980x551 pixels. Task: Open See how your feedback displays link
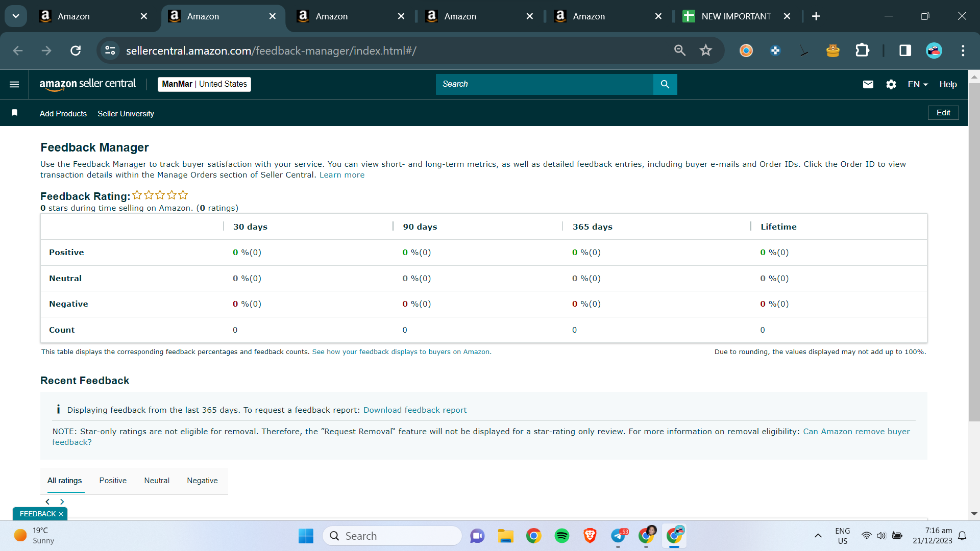coord(401,352)
